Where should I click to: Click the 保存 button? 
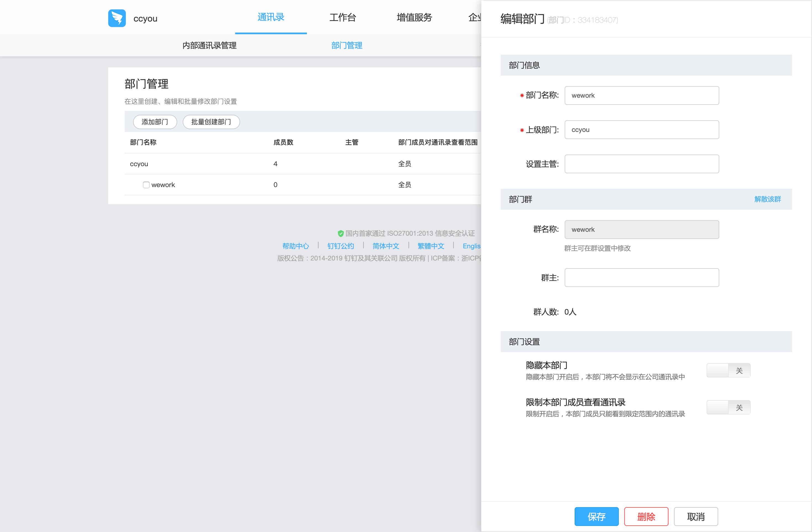click(596, 516)
